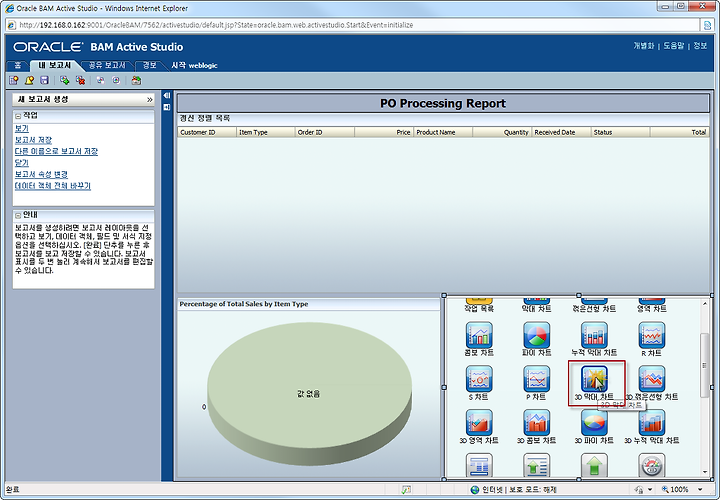Click the create new report toolbar icon
The height and width of the screenshot is (500, 720).
pos(14,80)
